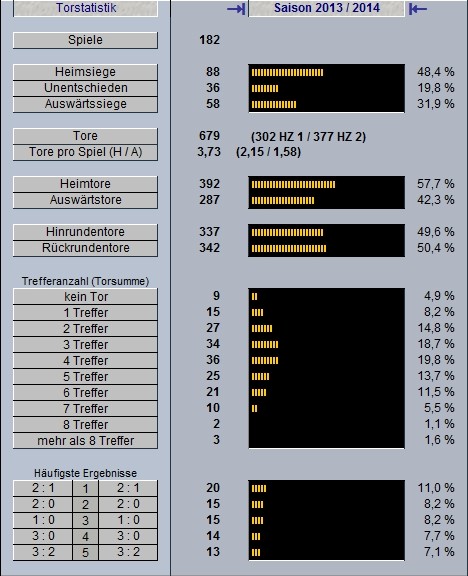468x576 pixels.
Task: Click the Heimtore button
Action: 85,184
